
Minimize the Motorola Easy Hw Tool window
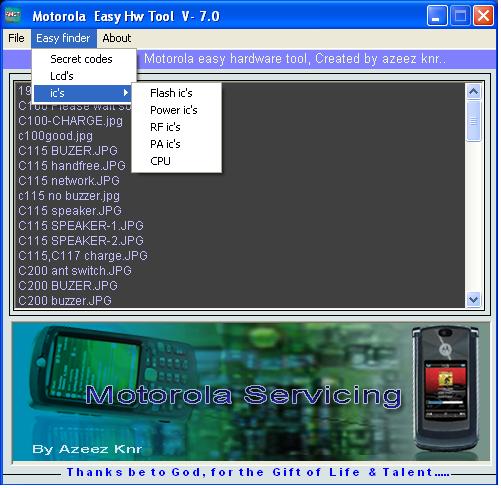click(437, 16)
